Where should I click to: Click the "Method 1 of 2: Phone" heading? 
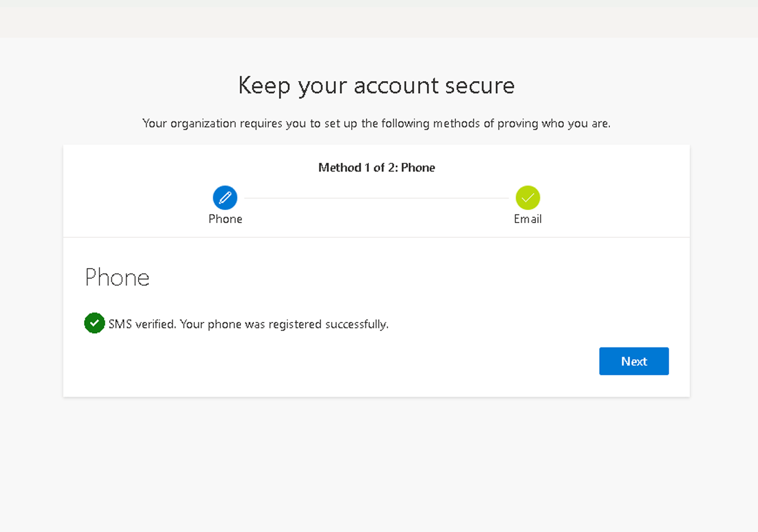(377, 167)
